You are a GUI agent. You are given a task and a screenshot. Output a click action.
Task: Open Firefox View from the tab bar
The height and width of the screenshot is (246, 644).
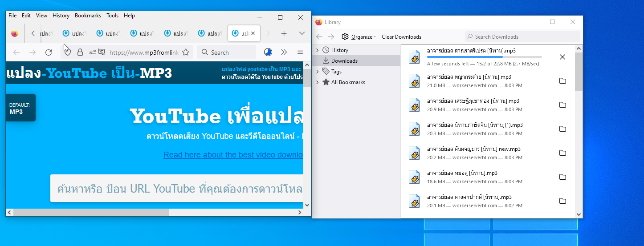point(15,33)
